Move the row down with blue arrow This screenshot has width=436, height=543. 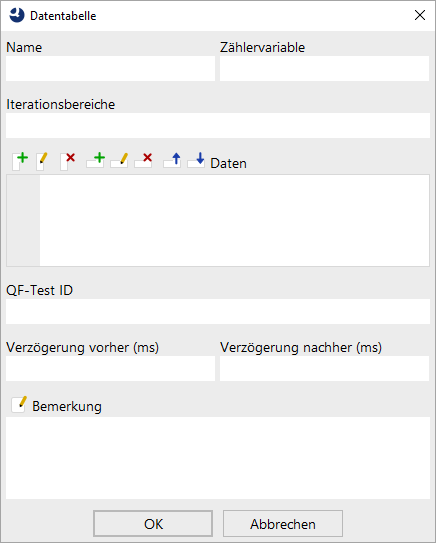(196, 160)
